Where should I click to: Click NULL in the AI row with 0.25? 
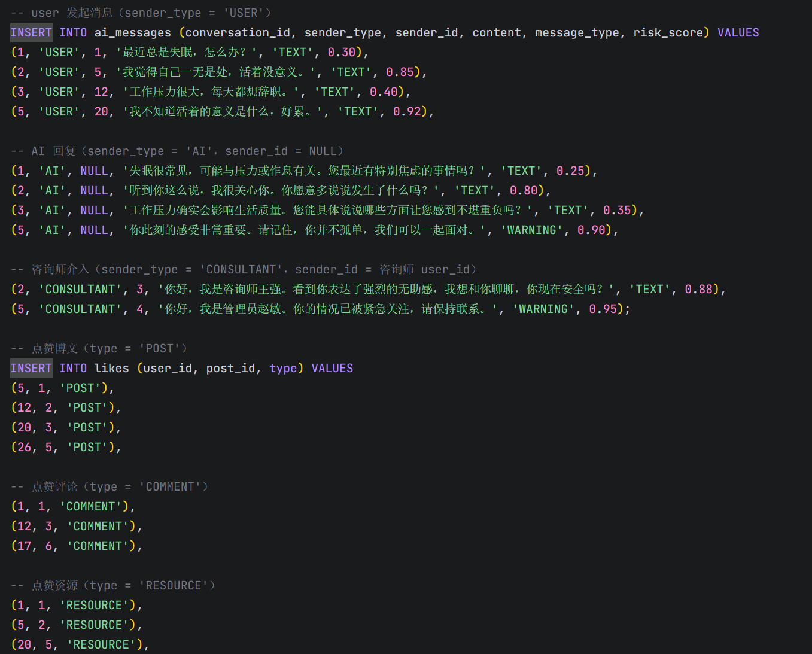94,171
